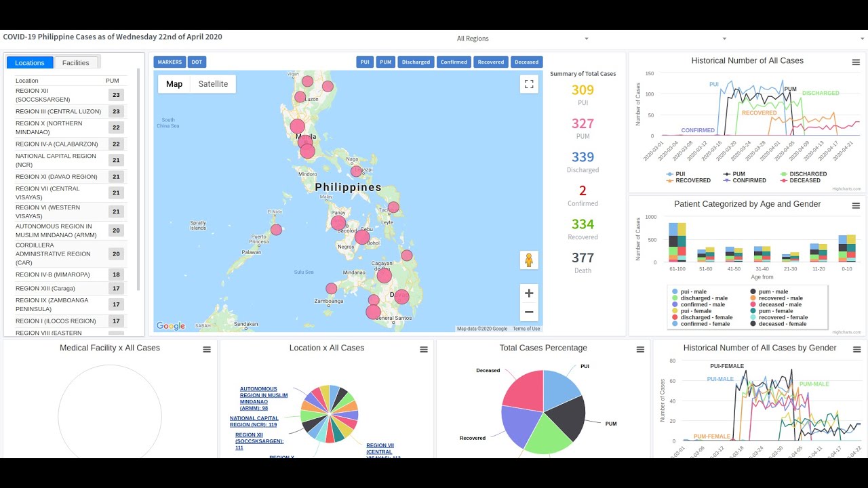
Task: Open Historical Cases by Gender chart menu
Action: [856, 349]
